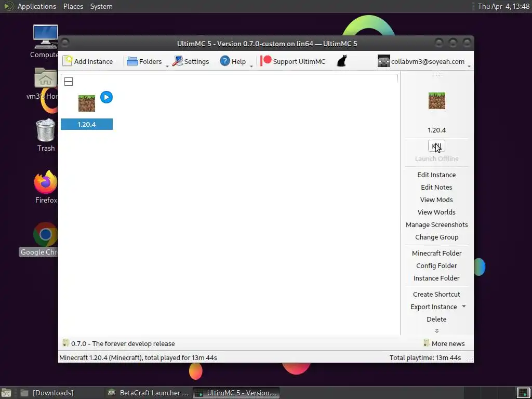Viewport: 532px width, 399px height.
Task: Click View Mods
Action: coord(436,200)
